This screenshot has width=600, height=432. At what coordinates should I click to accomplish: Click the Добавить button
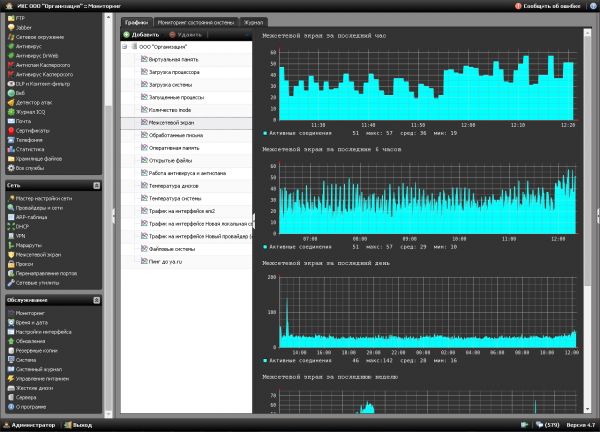tap(140, 34)
